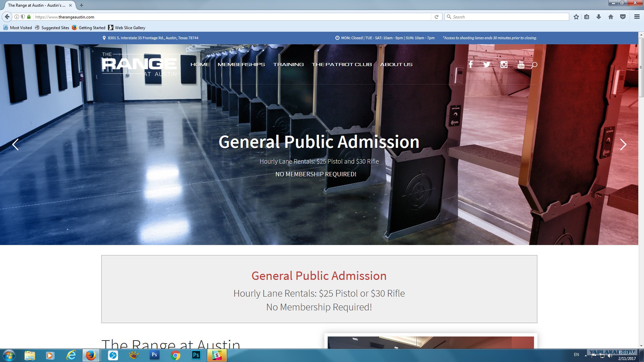Open the volume control in the system tray
The width and height of the screenshot is (644, 362).
click(610, 356)
